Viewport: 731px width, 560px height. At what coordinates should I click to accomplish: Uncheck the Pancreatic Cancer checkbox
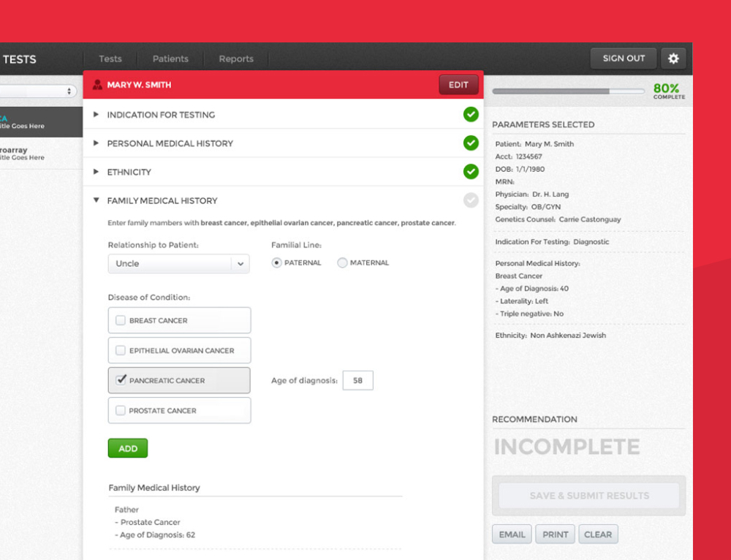tap(121, 380)
